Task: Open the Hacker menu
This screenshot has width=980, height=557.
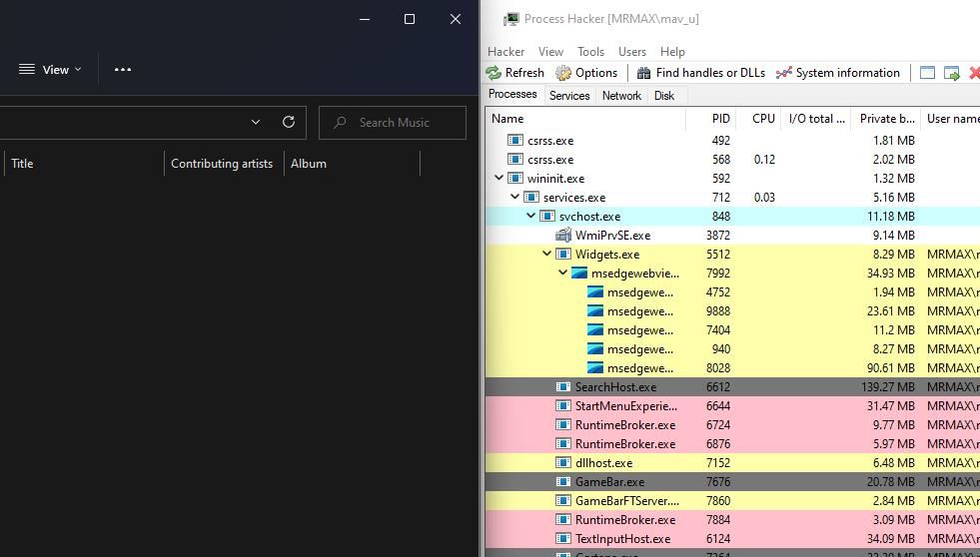Action: pos(505,52)
